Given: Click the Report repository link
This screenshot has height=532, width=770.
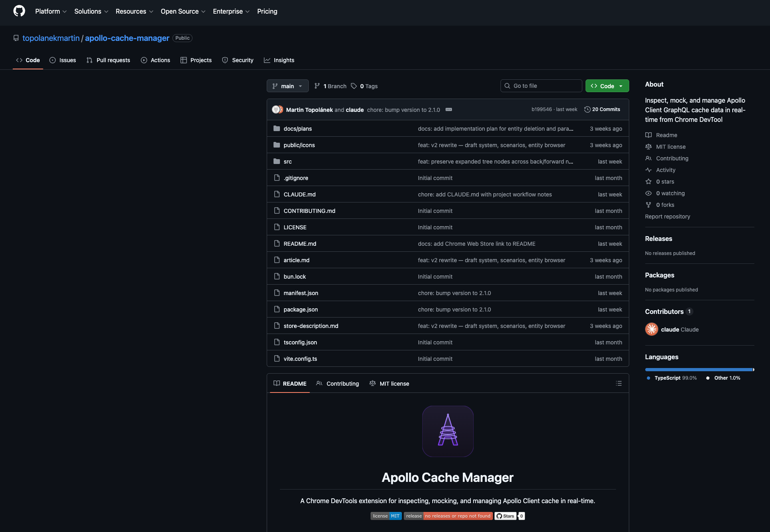Looking at the screenshot, I should pyautogui.click(x=667, y=216).
